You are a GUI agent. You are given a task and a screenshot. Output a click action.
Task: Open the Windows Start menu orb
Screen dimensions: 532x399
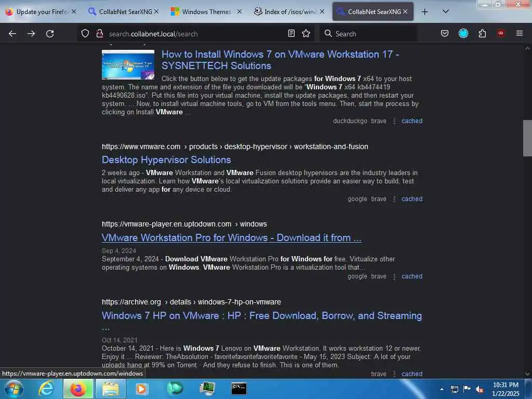pyautogui.click(x=14, y=389)
